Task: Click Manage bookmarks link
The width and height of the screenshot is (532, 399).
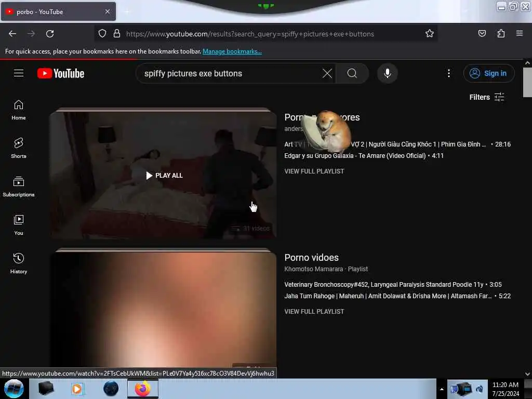Action: (x=232, y=51)
